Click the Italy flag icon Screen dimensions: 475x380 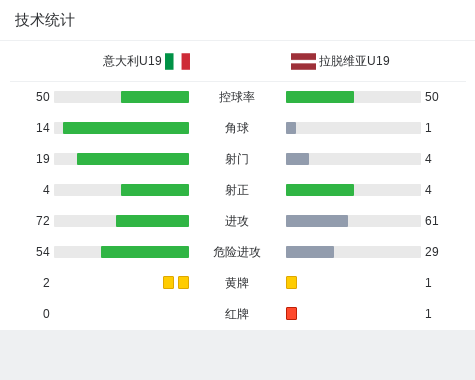(178, 61)
